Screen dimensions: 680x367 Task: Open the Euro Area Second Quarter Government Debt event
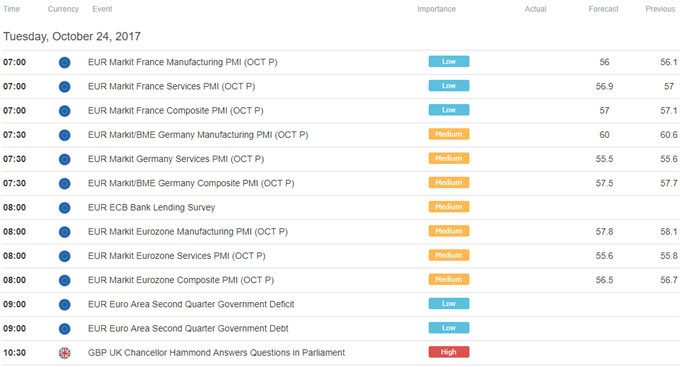pyautogui.click(x=188, y=329)
